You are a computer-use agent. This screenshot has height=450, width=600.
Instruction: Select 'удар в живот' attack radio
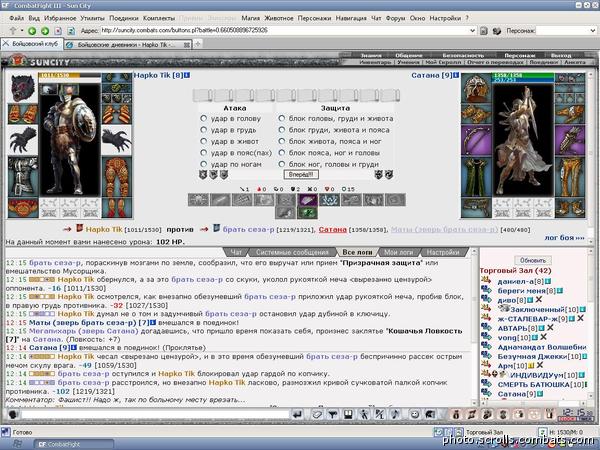(204, 141)
